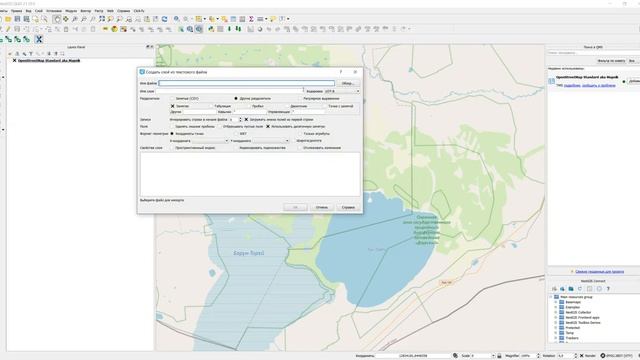
Task: Click the 'Справка' help button
Action: [348, 207]
